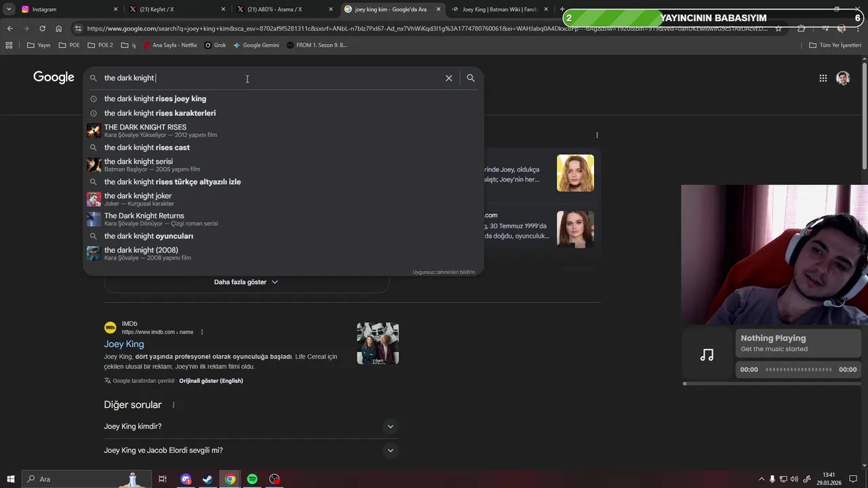Screen dimensions: 868x488
Task: Open the Joey King IMDb result title
Action: tap(124, 344)
